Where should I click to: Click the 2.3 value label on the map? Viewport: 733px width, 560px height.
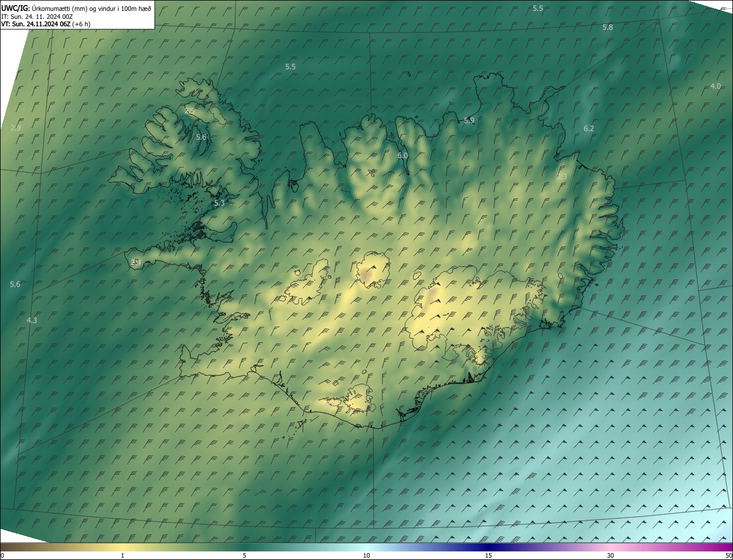(x=562, y=177)
